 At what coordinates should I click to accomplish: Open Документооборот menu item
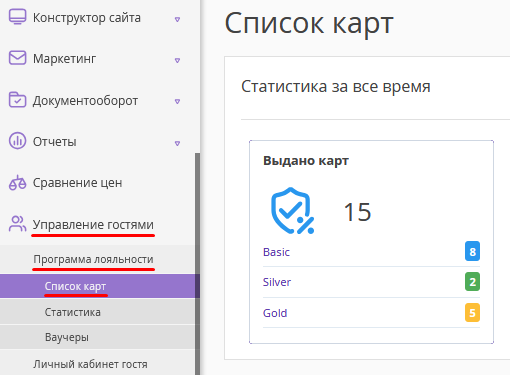pos(85,100)
